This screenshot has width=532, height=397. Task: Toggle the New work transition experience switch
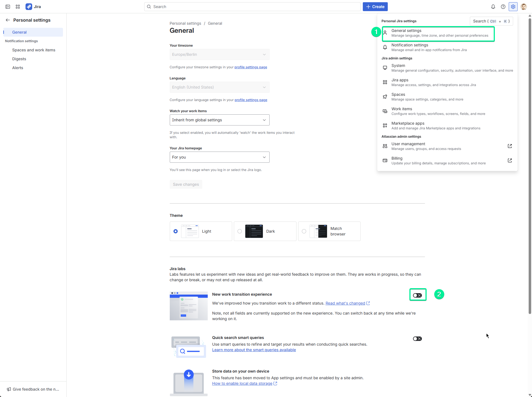pyautogui.click(x=417, y=295)
